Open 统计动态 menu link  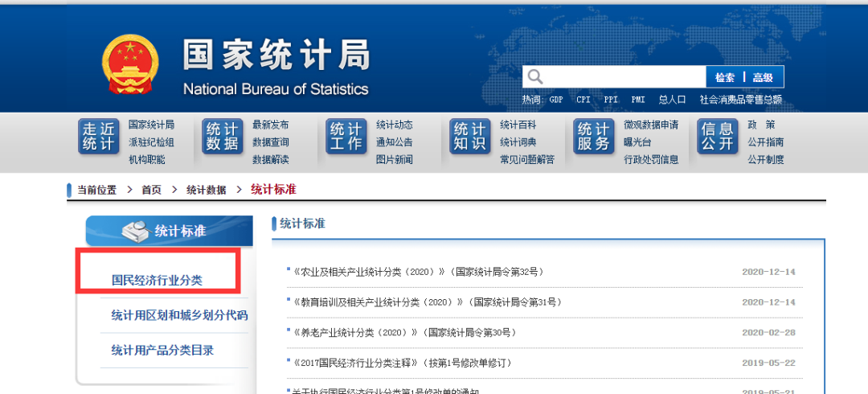coord(395,125)
